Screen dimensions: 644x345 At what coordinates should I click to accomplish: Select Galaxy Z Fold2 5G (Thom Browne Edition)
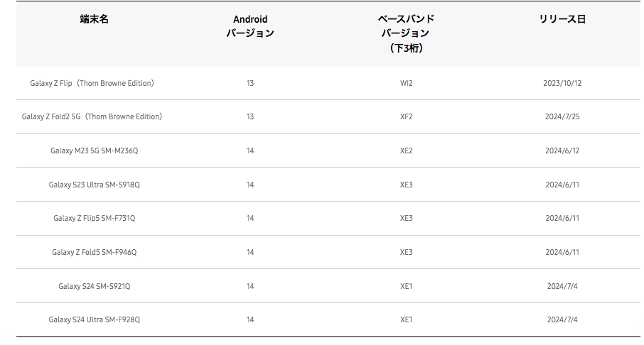pos(92,116)
